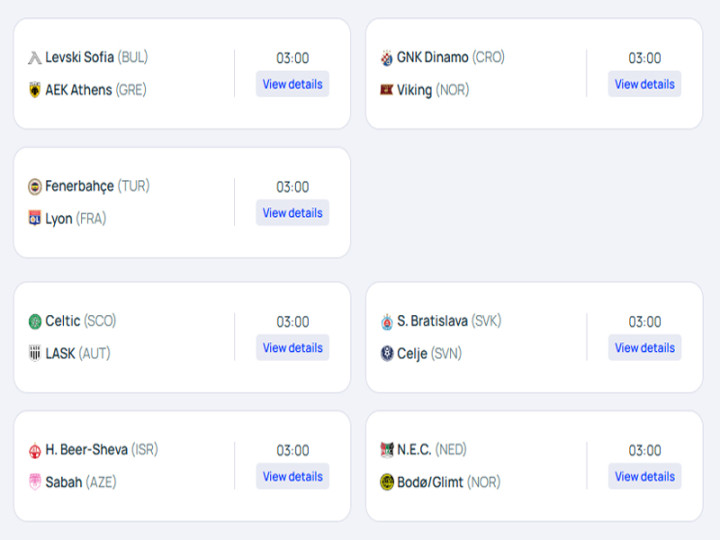This screenshot has height=540, width=720.
Task: Select the H. Beer-Sheva team name
Action: [86, 450]
